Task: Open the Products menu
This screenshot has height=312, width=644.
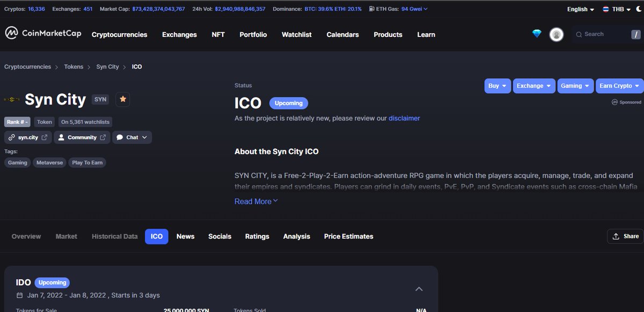Action: click(x=388, y=34)
